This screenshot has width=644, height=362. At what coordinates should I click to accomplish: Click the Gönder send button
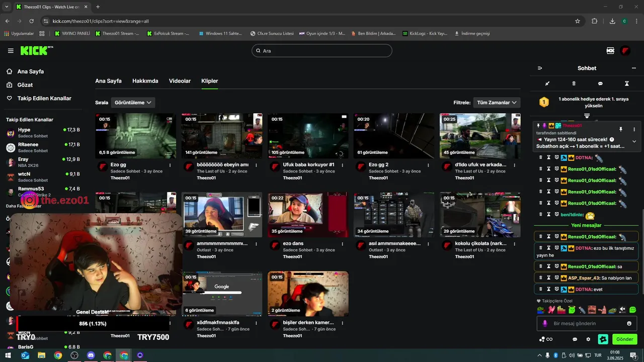pyautogui.click(x=624, y=339)
